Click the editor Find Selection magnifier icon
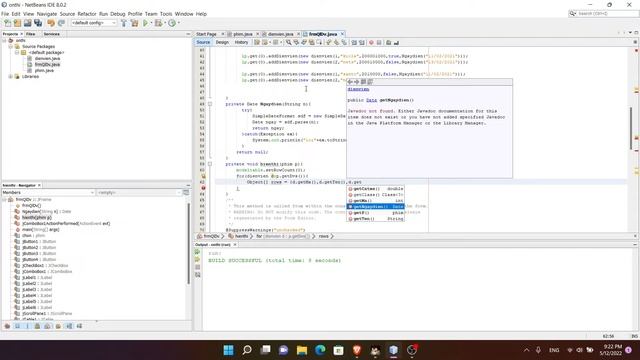The height and width of the screenshot is (360, 640). pos(289,42)
